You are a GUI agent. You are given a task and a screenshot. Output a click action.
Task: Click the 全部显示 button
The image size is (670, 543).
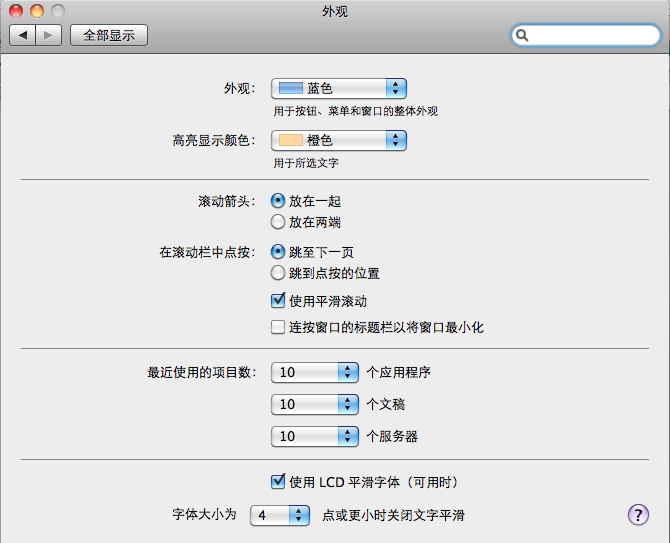click(109, 35)
